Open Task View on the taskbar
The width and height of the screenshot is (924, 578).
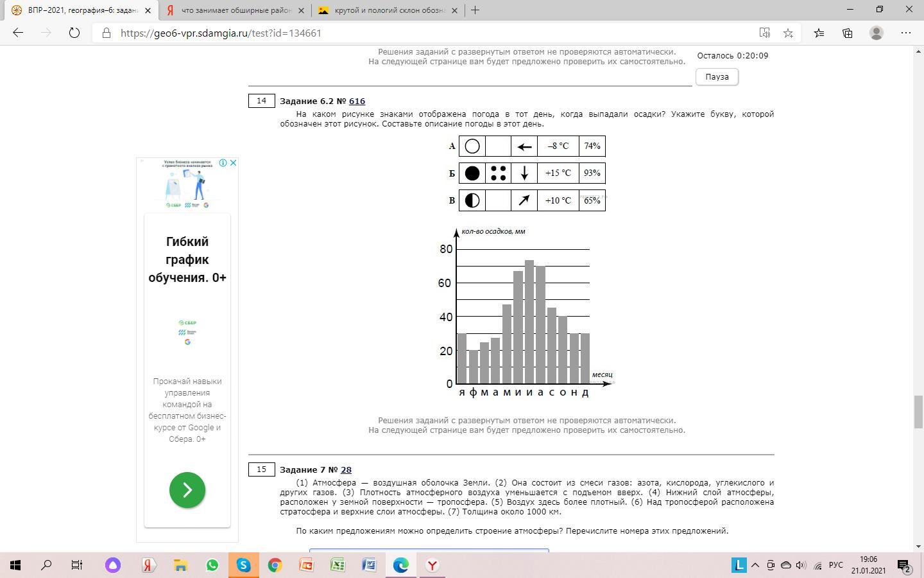pyautogui.click(x=76, y=565)
